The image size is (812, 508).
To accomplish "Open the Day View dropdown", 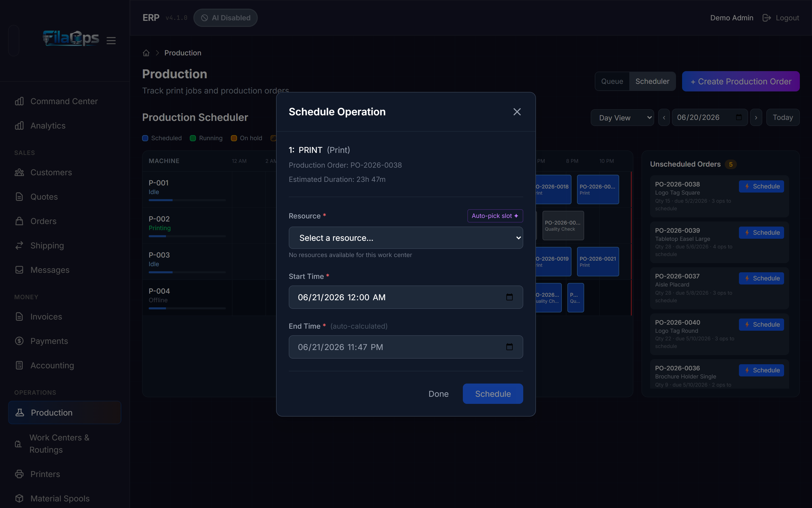I will click(622, 118).
